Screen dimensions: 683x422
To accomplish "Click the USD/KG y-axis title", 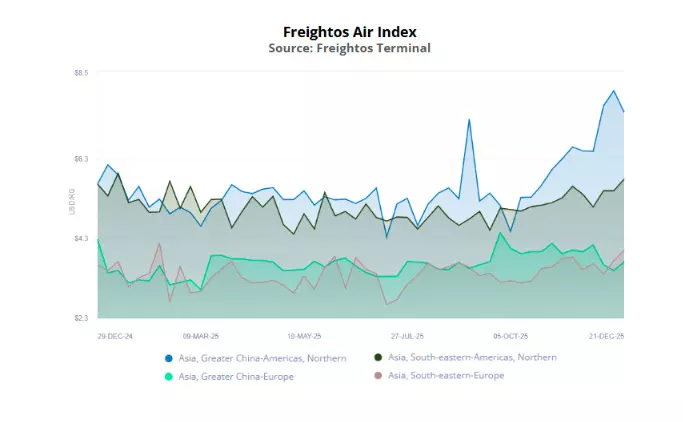I will [71, 202].
